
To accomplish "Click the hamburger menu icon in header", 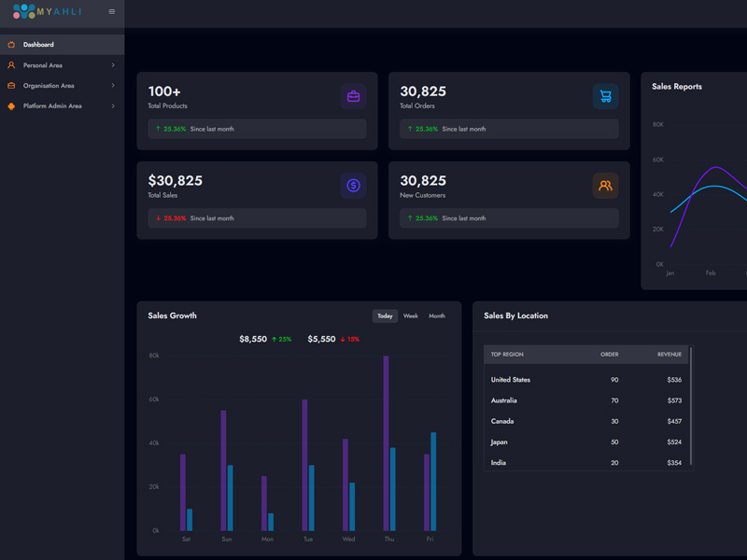I will [x=112, y=12].
